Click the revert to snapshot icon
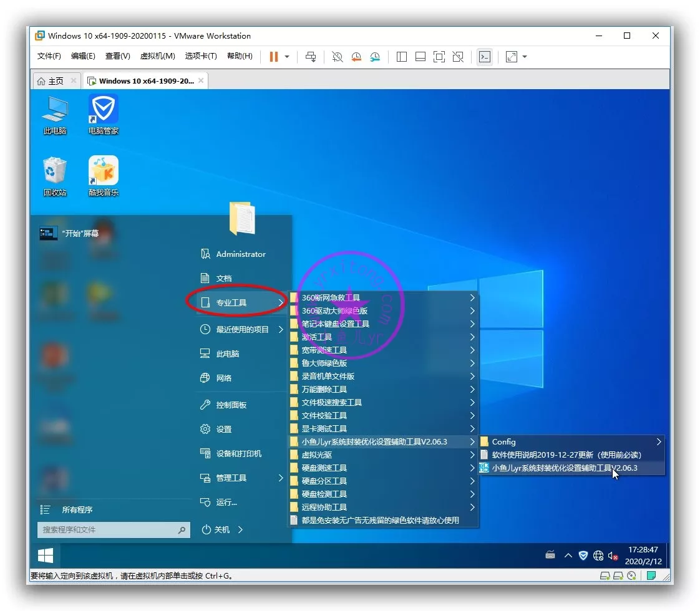 (356, 57)
